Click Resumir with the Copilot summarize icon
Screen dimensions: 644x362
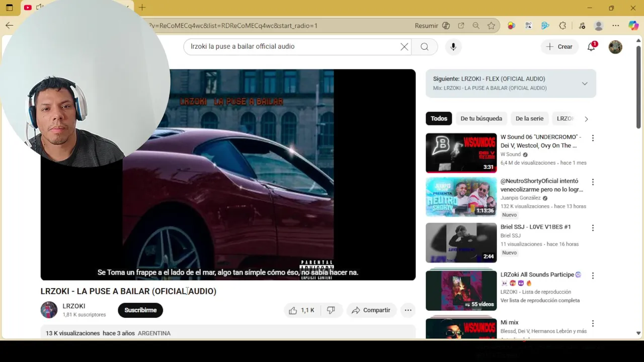click(x=432, y=26)
